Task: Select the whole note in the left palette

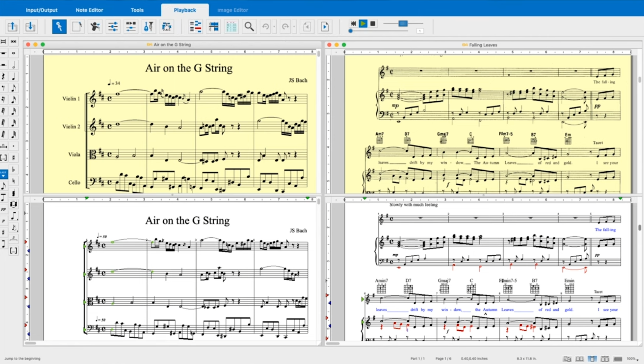Action: [14, 53]
